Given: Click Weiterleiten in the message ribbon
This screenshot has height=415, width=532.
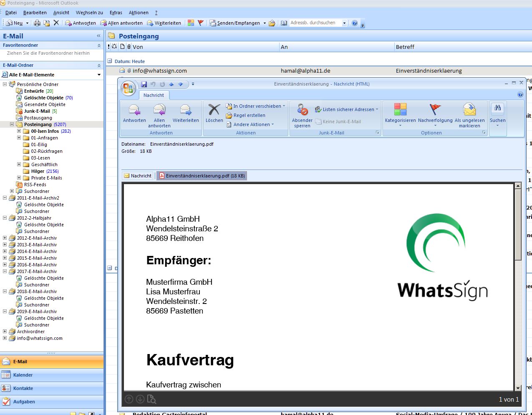Looking at the screenshot, I should pos(186,114).
